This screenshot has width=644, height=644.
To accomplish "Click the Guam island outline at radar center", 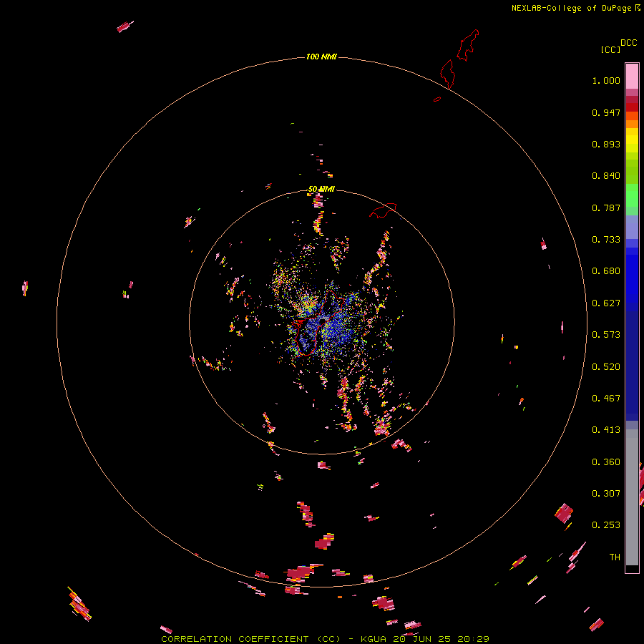I will (319, 323).
